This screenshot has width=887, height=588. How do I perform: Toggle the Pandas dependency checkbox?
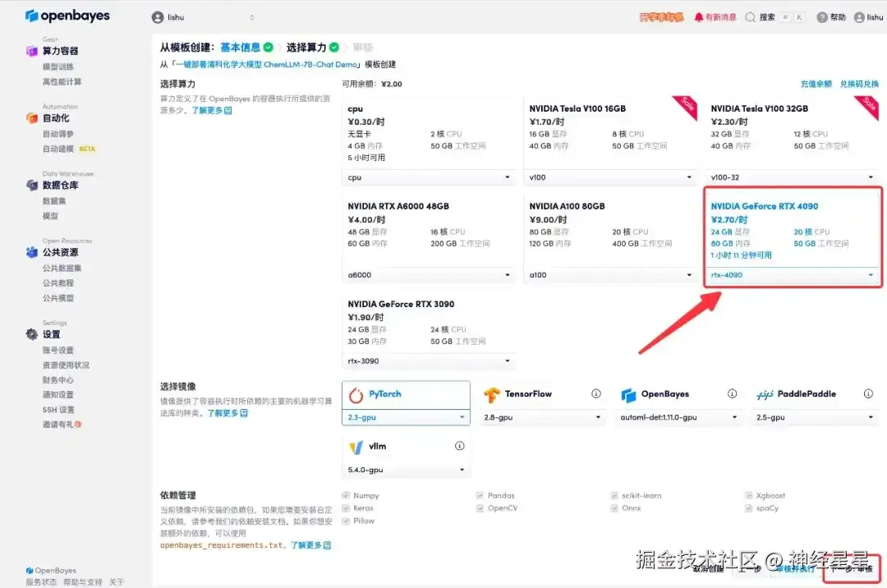[x=480, y=496]
